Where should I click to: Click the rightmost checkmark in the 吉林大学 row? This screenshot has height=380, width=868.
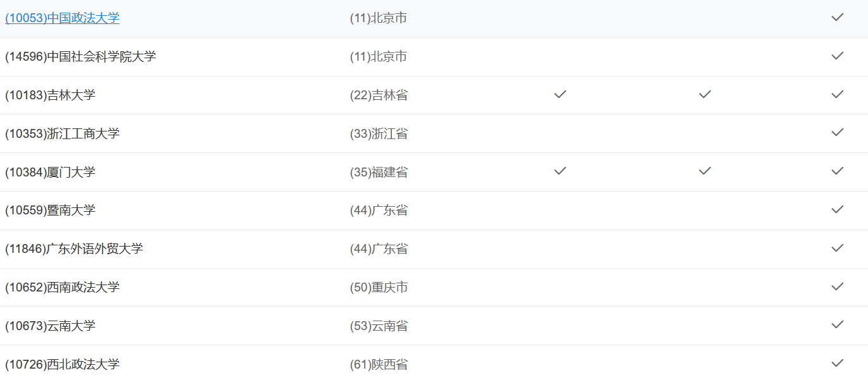pos(837,95)
